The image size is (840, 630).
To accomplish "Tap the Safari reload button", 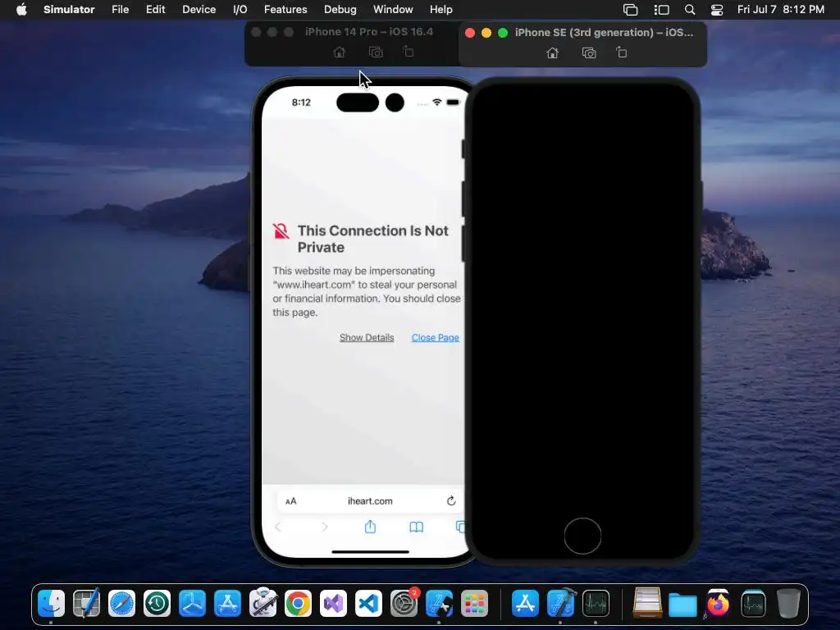I will (451, 501).
